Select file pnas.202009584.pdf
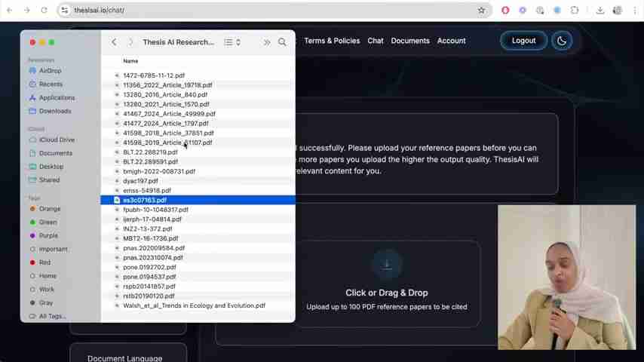 (154, 248)
